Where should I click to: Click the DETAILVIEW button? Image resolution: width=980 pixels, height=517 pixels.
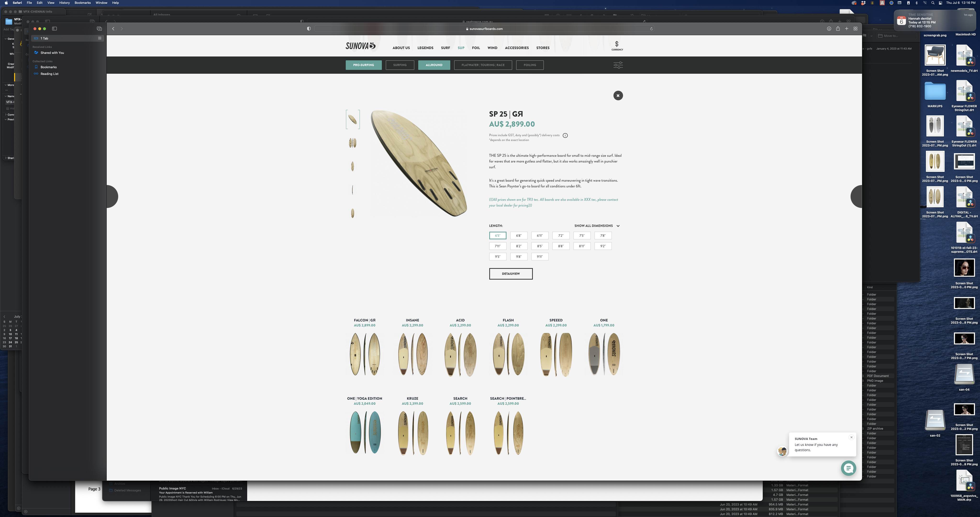[511, 274]
